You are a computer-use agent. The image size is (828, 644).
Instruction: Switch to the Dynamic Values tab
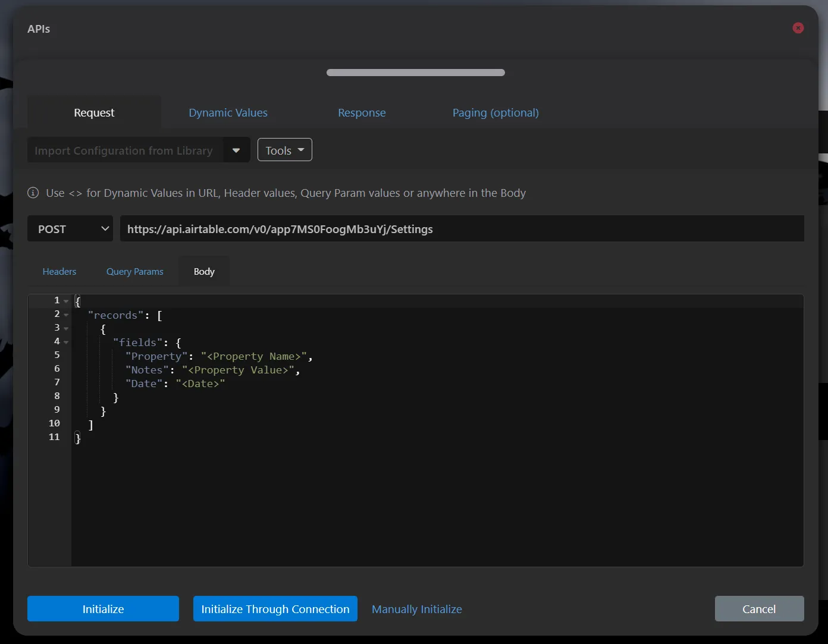tap(228, 112)
